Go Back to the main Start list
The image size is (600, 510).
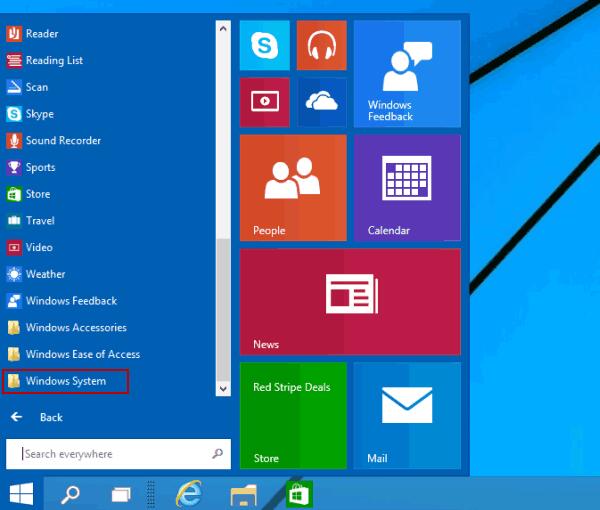37,417
